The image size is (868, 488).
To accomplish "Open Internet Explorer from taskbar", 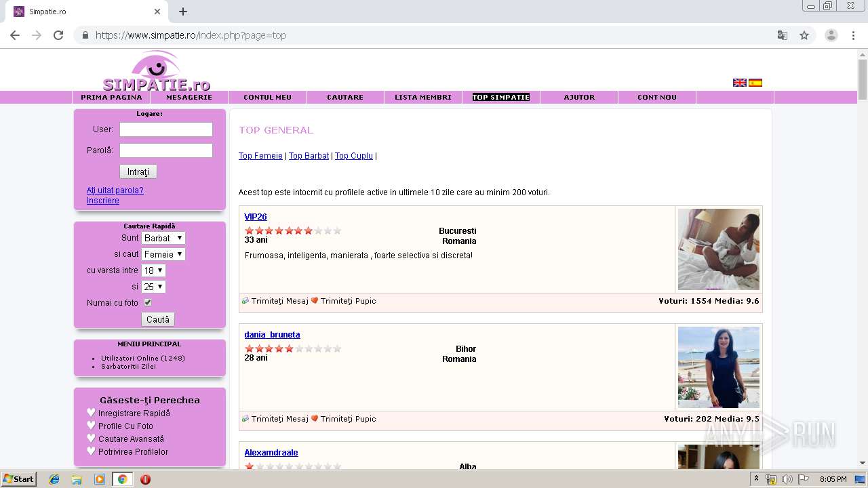I will (54, 479).
